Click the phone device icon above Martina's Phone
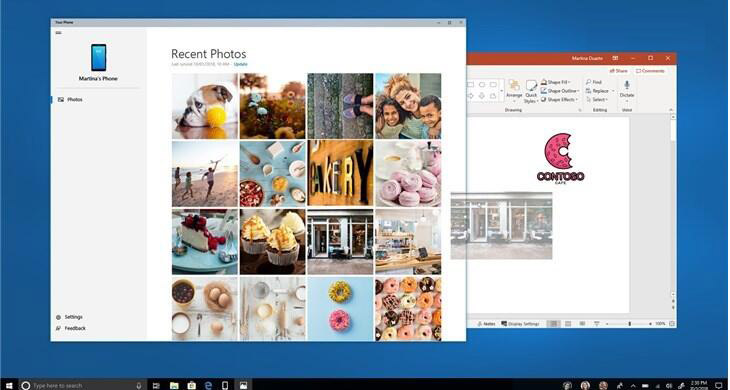730x390 pixels. tap(98, 58)
